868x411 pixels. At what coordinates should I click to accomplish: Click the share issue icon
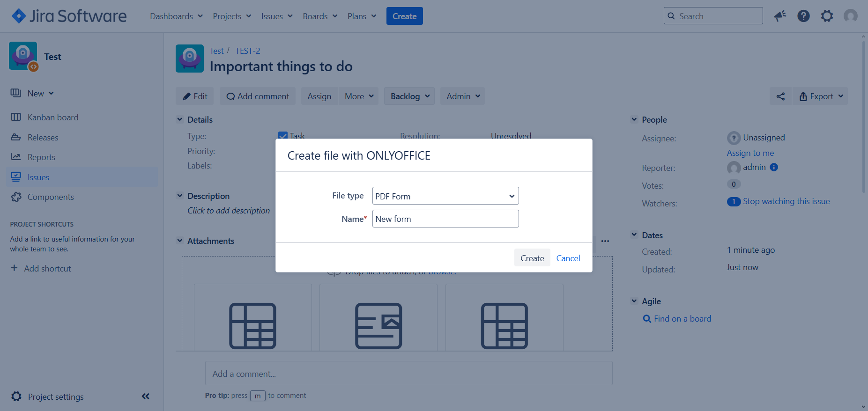pos(780,96)
